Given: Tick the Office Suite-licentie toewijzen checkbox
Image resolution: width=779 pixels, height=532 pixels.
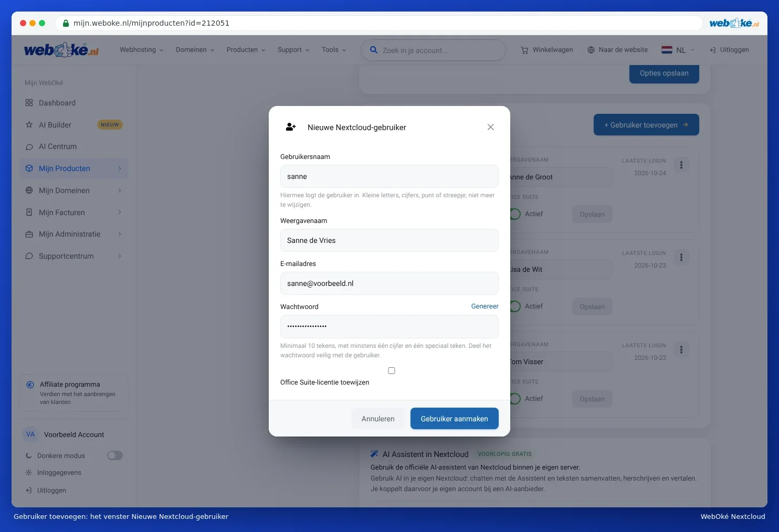Looking at the screenshot, I should pyautogui.click(x=392, y=371).
